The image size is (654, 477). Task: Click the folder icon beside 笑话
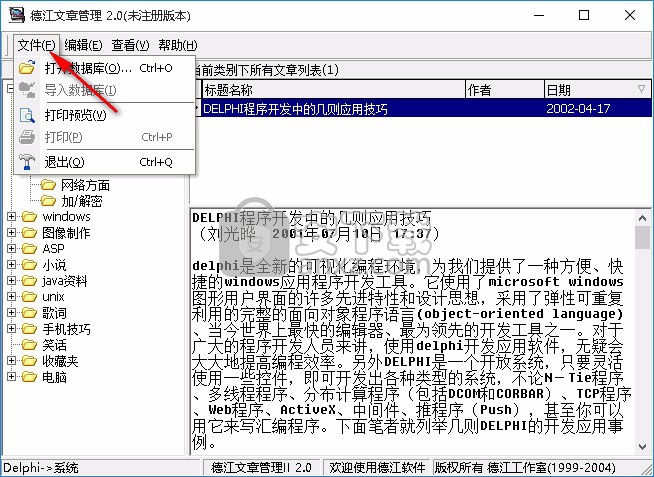click(x=29, y=345)
